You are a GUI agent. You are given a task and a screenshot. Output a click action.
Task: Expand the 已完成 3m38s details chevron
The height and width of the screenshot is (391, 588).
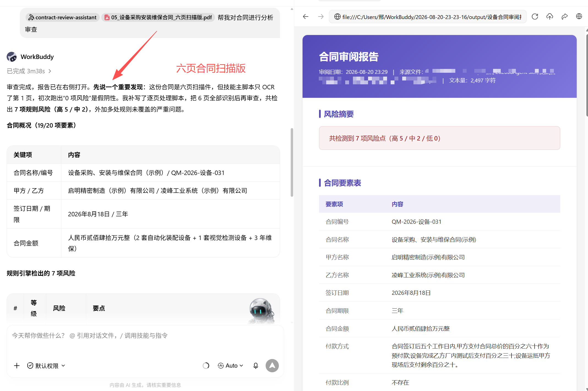[50, 71]
